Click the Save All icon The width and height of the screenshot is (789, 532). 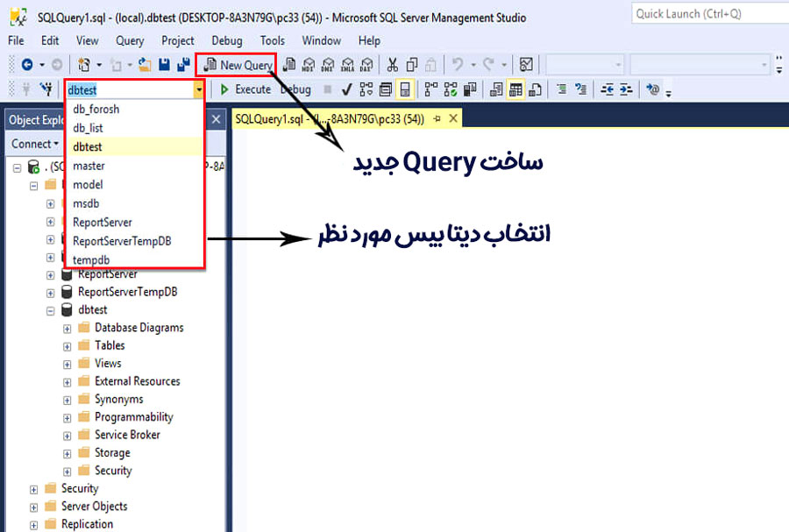coord(183,64)
